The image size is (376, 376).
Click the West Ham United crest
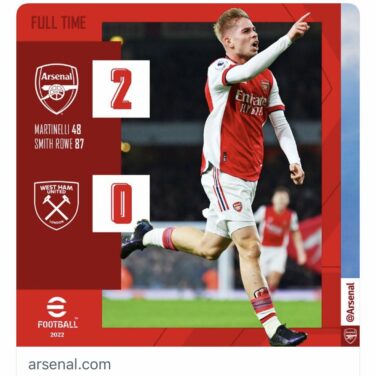pyautogui.click(x=56, y=205)
